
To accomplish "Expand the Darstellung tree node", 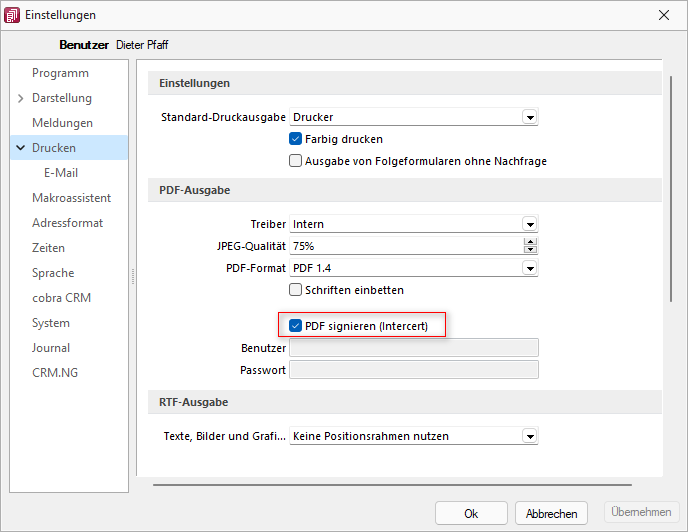I will (20, 98).
